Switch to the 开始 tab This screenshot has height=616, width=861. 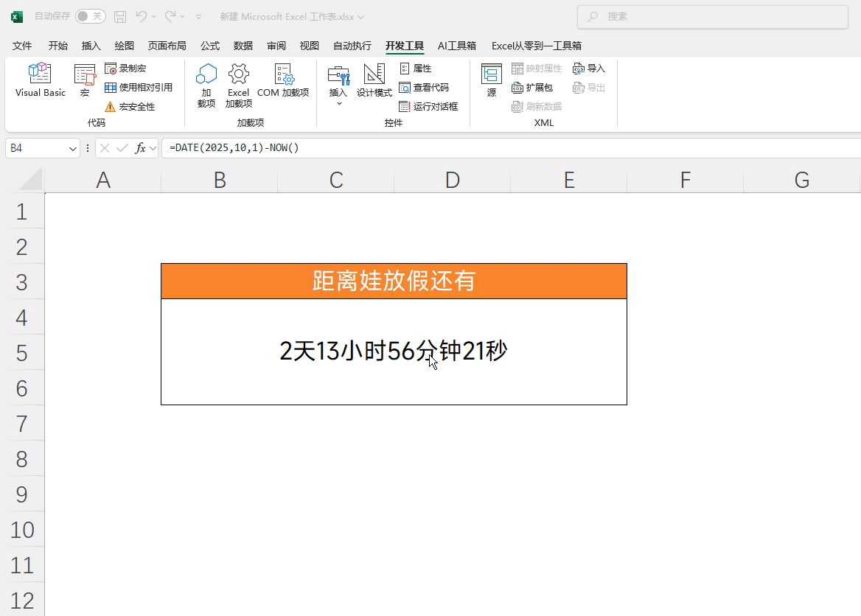point(57,46)
